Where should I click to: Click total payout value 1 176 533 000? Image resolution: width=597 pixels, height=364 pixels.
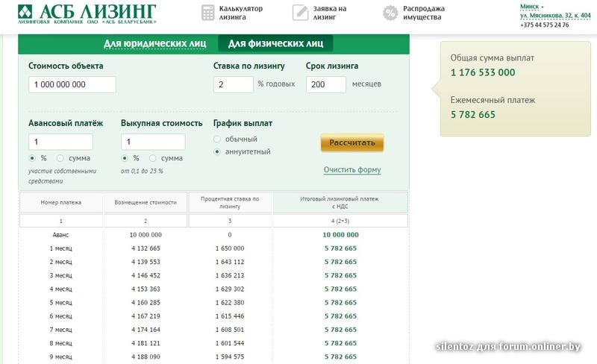pyautogui.click(x=483, y=72)
